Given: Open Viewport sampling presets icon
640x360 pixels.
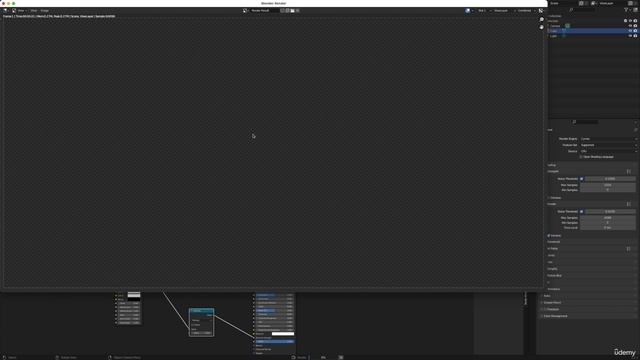Looking at the screenshot, I should (629, 171).
